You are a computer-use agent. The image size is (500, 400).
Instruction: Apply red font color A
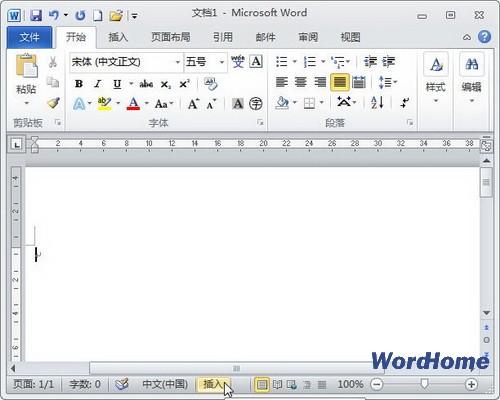(133, 104)
